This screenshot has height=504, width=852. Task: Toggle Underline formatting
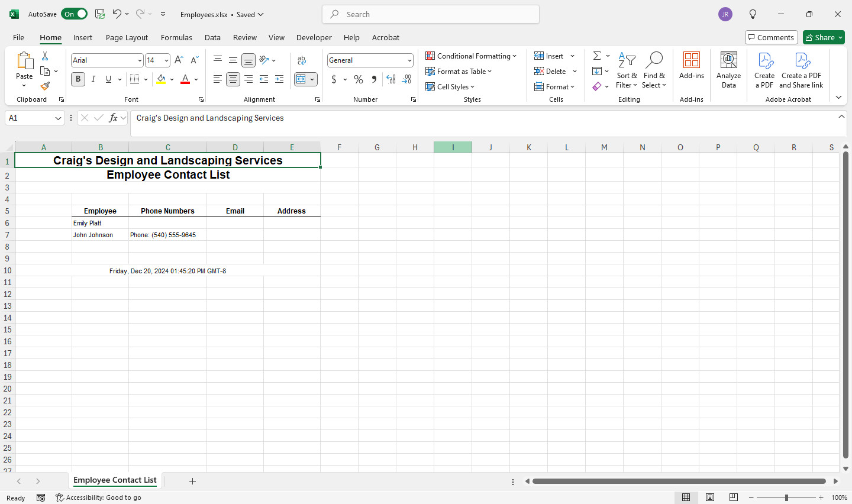[108, 79]
